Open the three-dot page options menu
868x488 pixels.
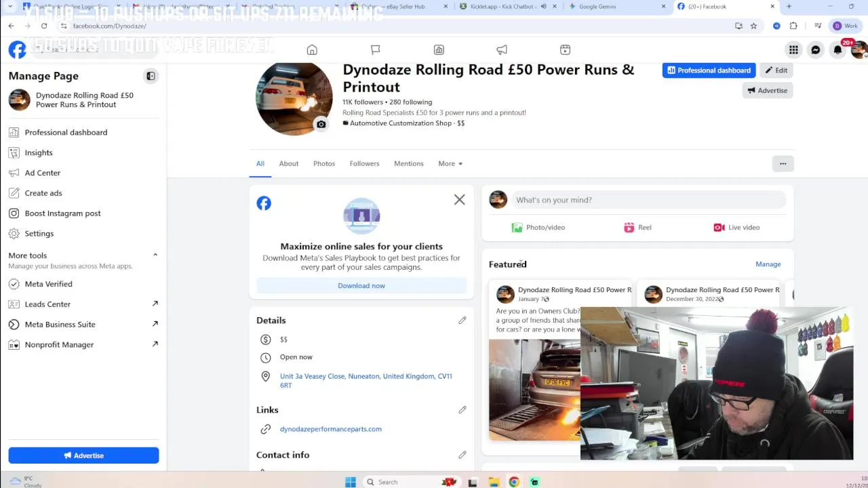783,163
